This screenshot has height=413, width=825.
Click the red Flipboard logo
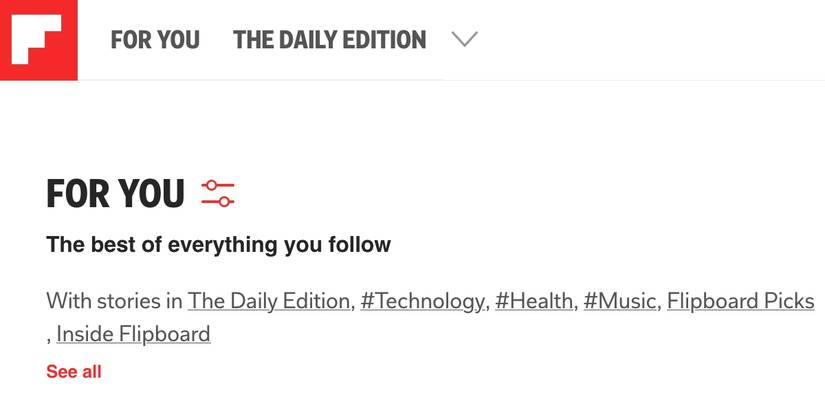(38, 40)
